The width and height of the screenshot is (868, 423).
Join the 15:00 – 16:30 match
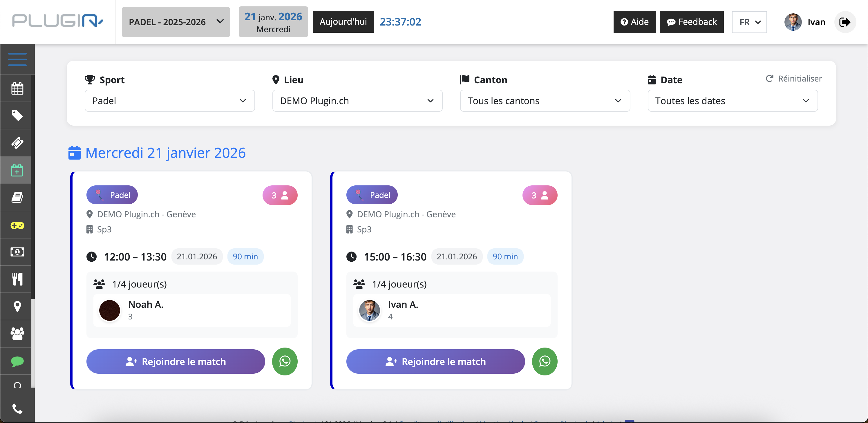(435, 361)
